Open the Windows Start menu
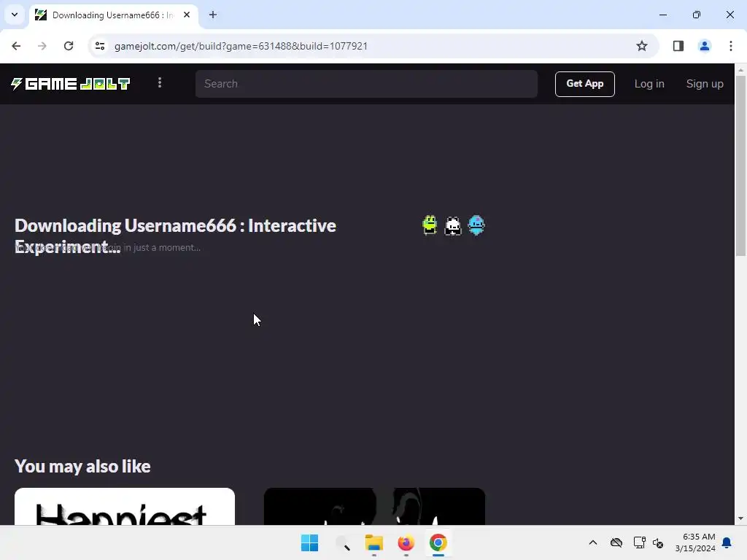 (x=309, y=542)
